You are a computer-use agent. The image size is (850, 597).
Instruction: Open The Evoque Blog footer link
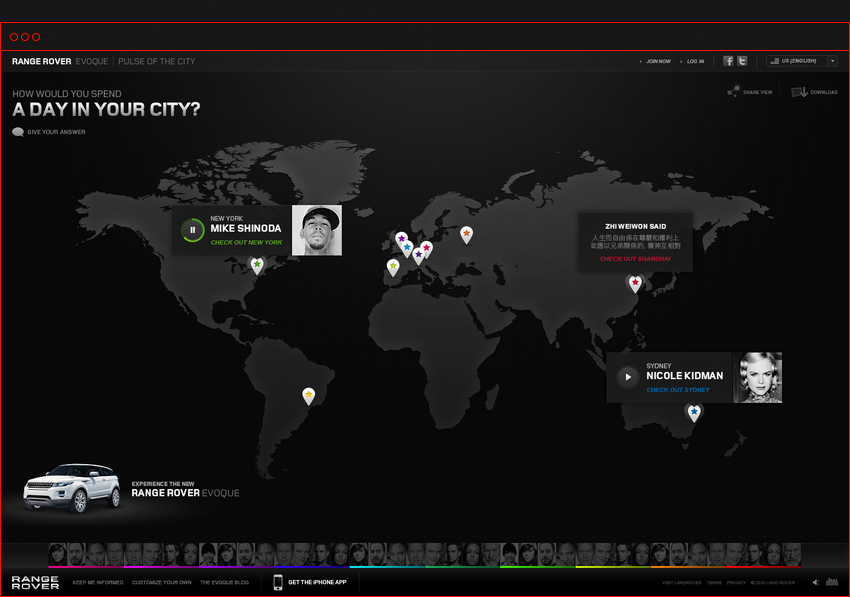point(224,582)
